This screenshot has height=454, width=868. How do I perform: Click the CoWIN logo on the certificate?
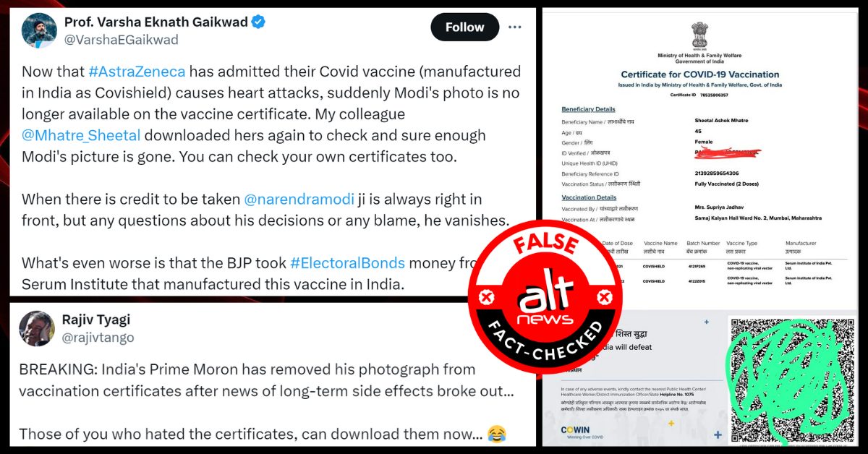point(576,429)
